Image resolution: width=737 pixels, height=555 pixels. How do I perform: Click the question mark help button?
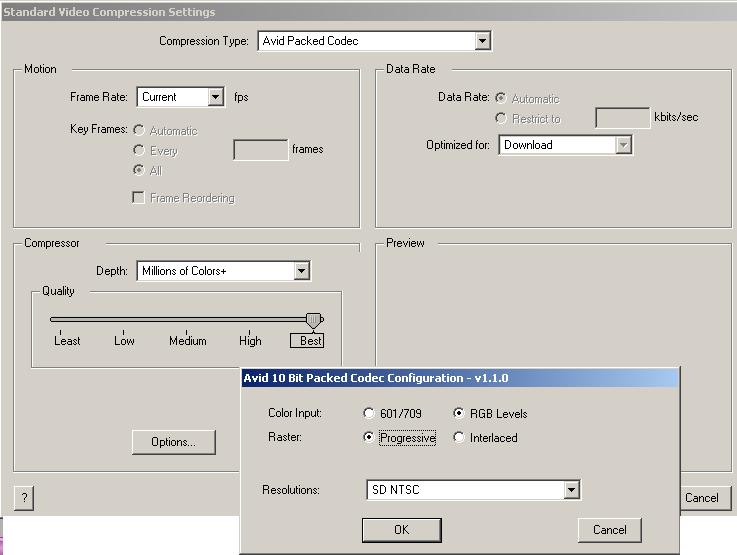[x=24, y=498]
